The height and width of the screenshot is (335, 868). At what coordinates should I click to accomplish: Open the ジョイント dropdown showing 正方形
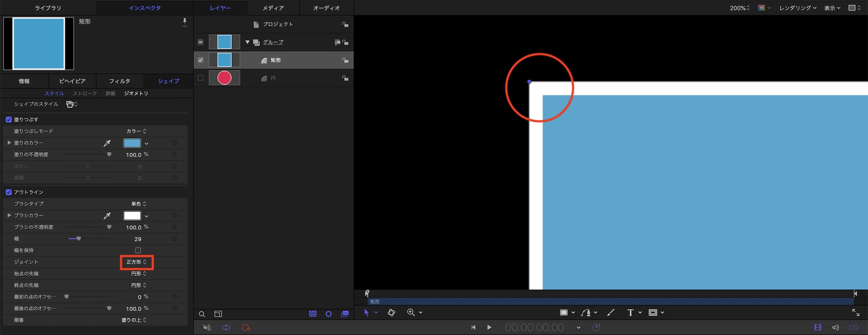point(136,262)
